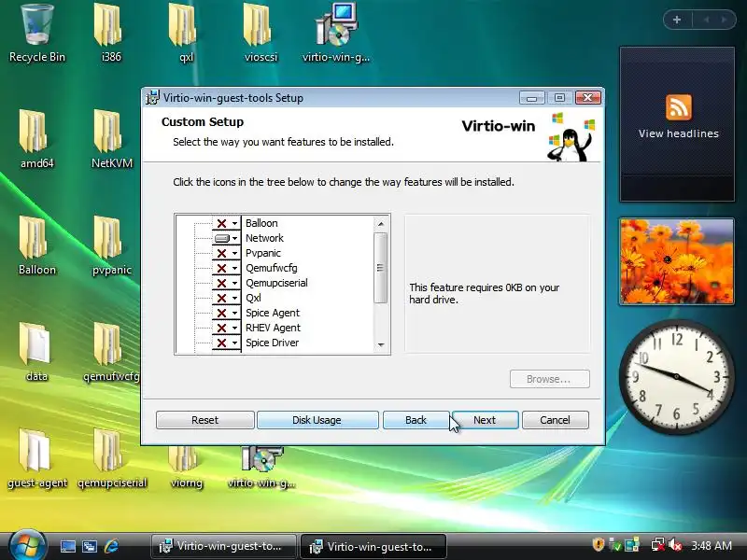This screenshot has height=560, width=747.
Task: Click the taskbar clock showing 3:48 AM
Action: tap(712, 545)
